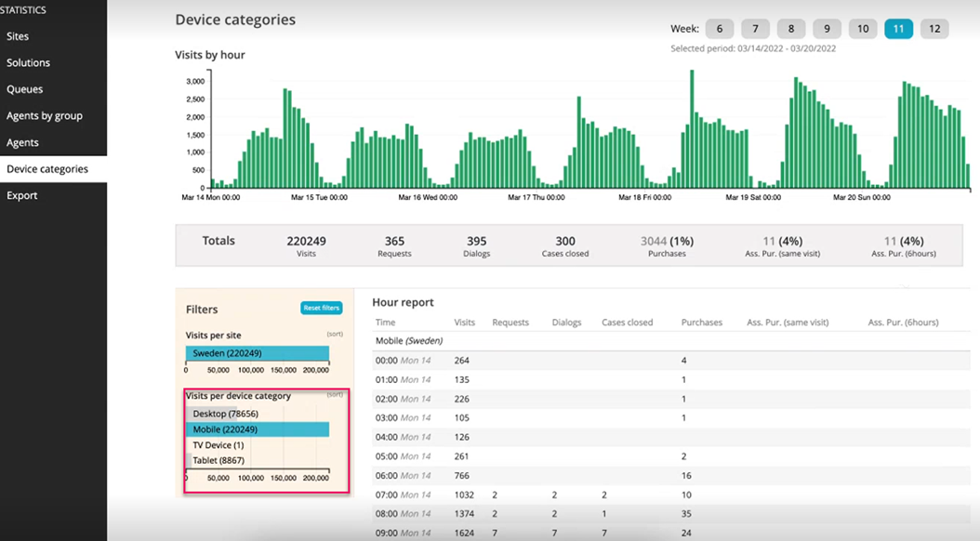Select the Desktop device category bar
The width and height of the screenshot is (980, 541).
[225, 414]
